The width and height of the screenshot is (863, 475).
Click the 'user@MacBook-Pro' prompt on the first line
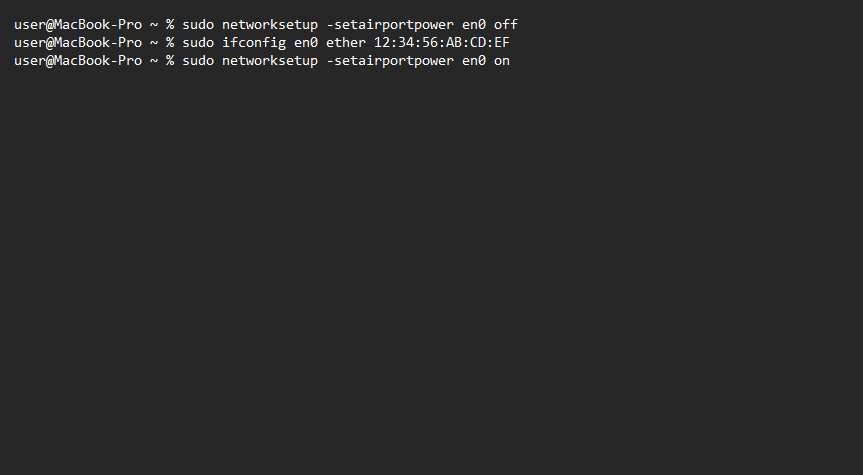click(78, 24)
